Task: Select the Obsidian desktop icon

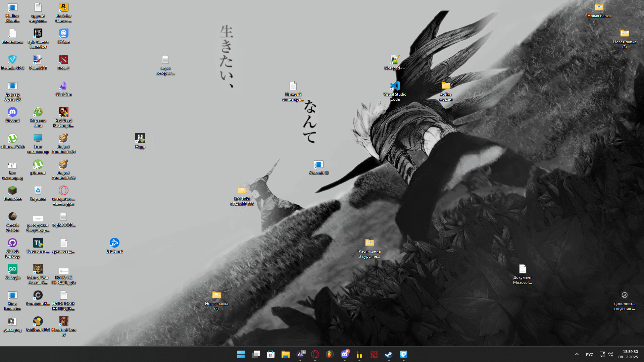Action: (x=63, y=89)
